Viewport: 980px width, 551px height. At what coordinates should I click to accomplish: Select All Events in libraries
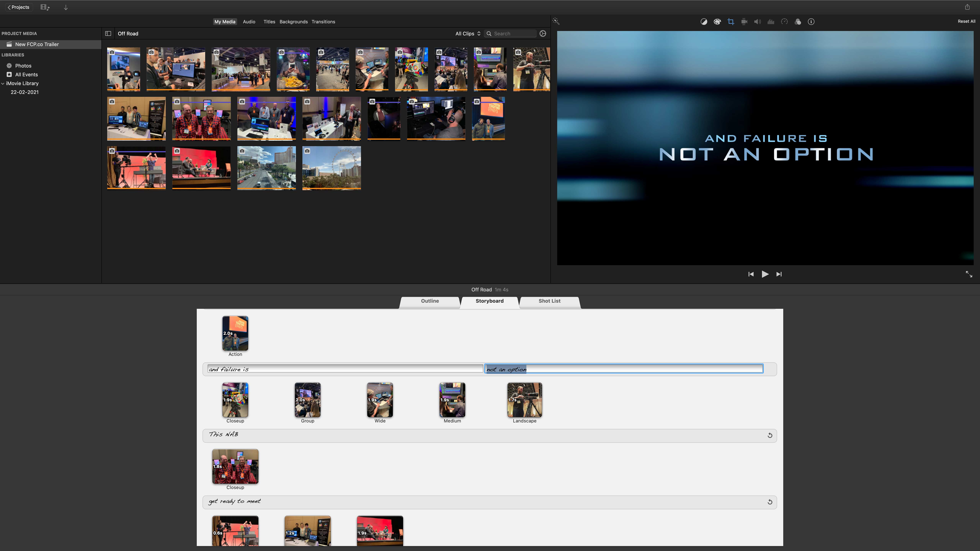tap(26, 75)
